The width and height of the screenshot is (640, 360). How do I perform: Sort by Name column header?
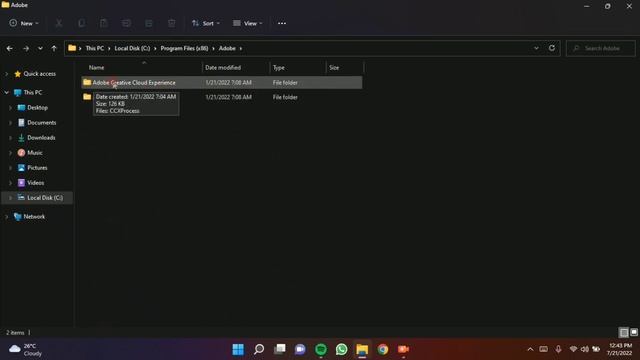click(96, 67)
